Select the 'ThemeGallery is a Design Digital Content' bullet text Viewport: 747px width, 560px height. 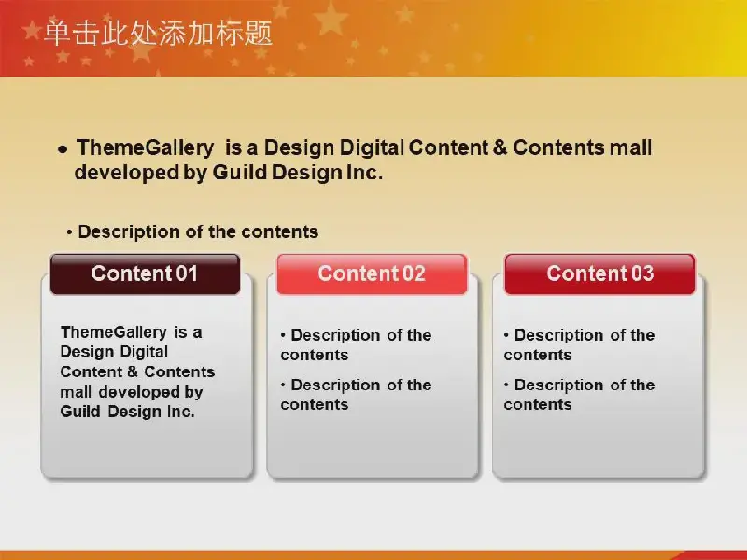[355, 160]
